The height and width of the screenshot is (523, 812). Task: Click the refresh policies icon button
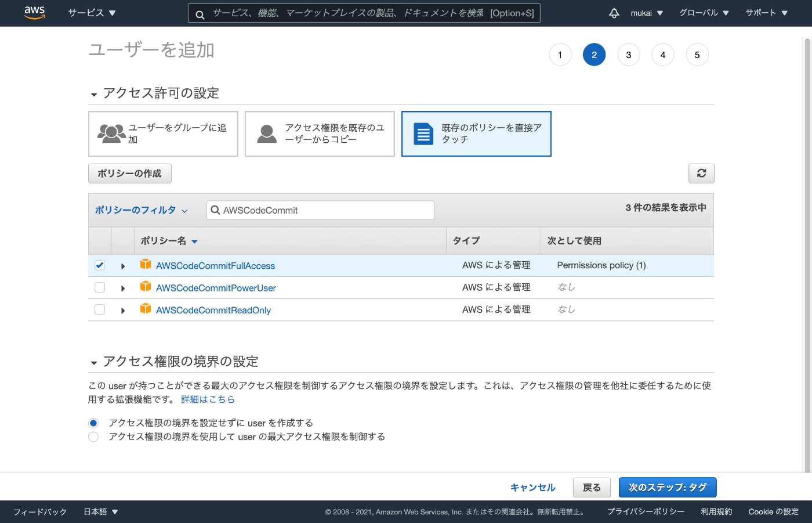[701, 173]
